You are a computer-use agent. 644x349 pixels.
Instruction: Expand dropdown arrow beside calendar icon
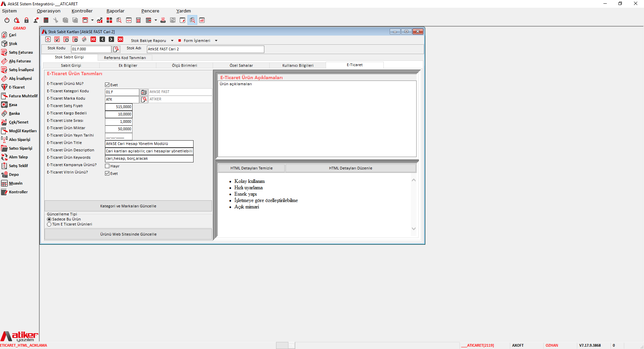156,20
